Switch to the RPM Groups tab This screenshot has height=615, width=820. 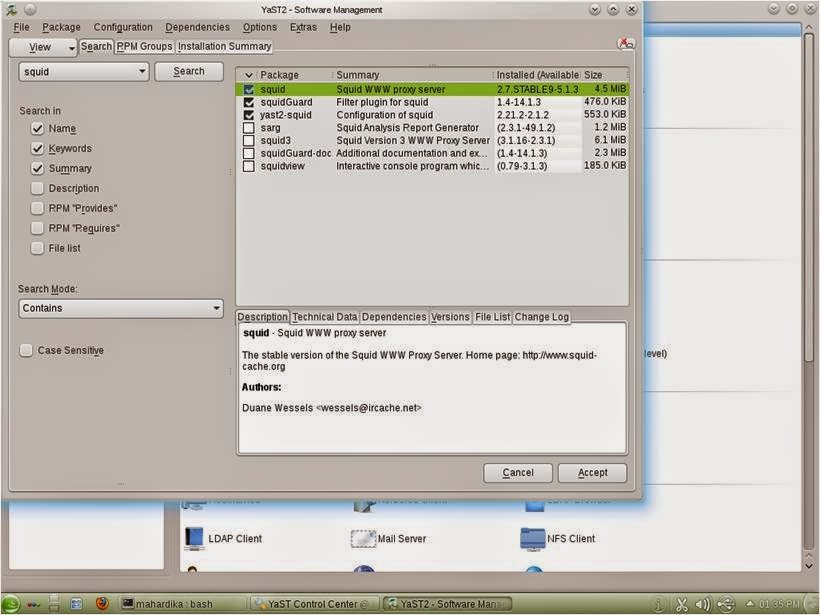[144, 47]
